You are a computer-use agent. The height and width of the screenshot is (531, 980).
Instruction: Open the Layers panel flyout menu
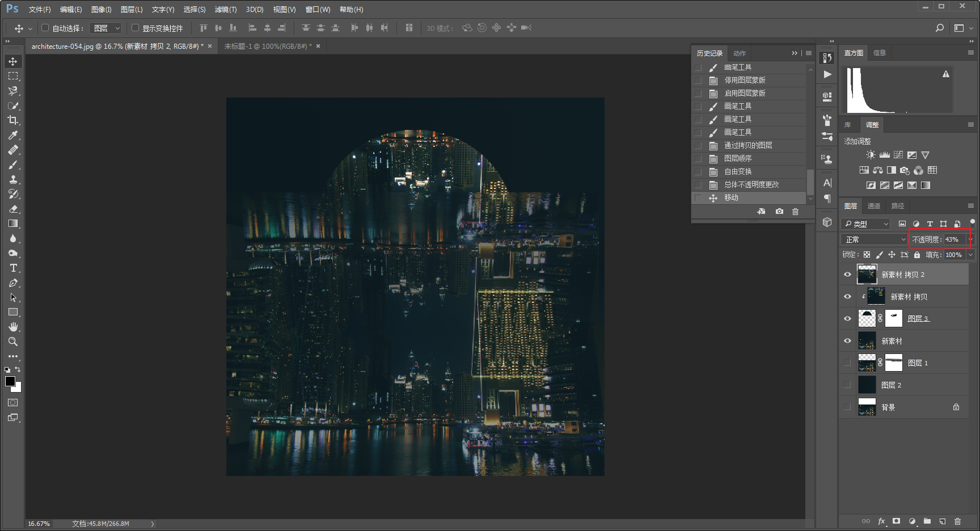970,205
